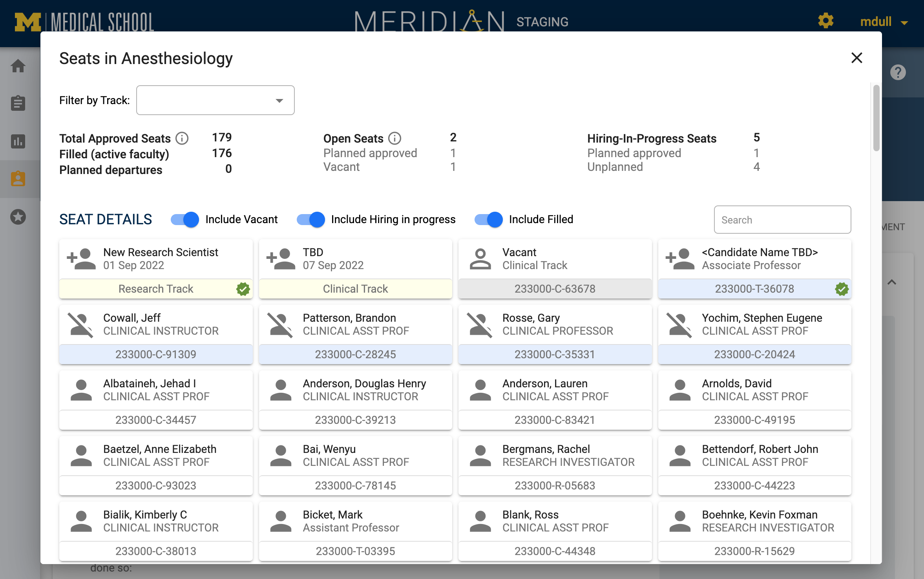The image size is (924, 579).
Task: Click info icon next to Open Seats
Action: (x=394, y=138)
